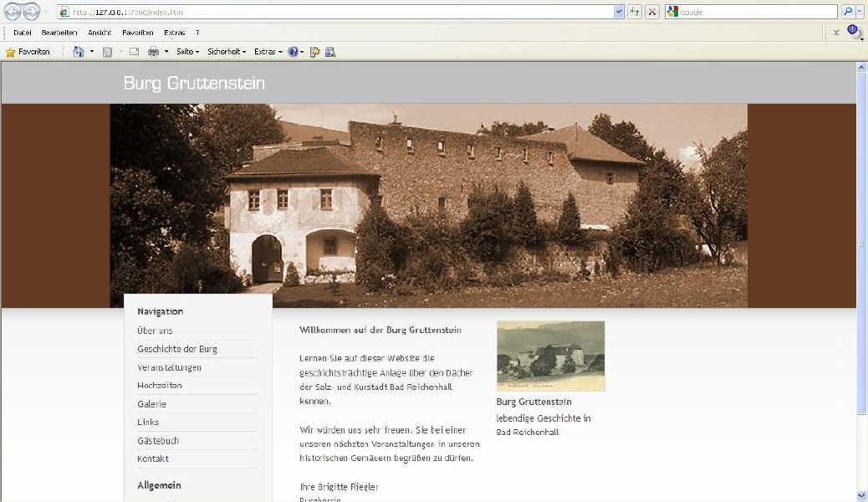Open the Favoriten menu in the menu bar

(138, 33)
